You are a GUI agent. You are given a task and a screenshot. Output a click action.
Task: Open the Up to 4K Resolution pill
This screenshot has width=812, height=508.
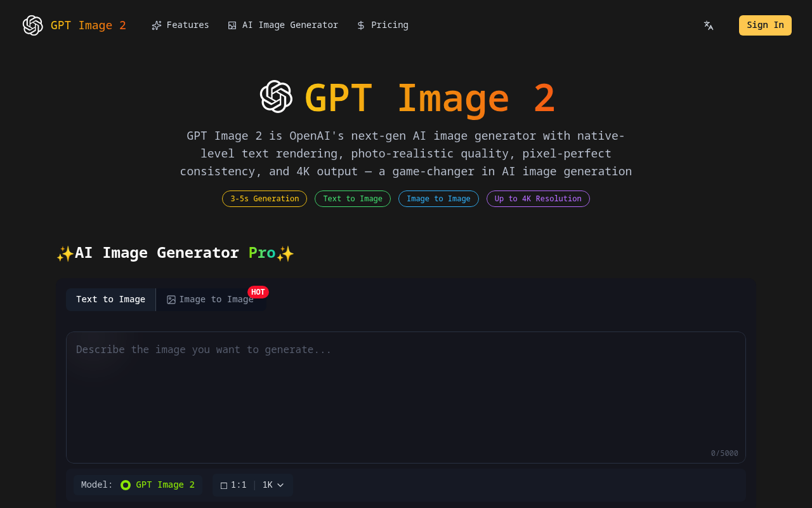(538, 199)
